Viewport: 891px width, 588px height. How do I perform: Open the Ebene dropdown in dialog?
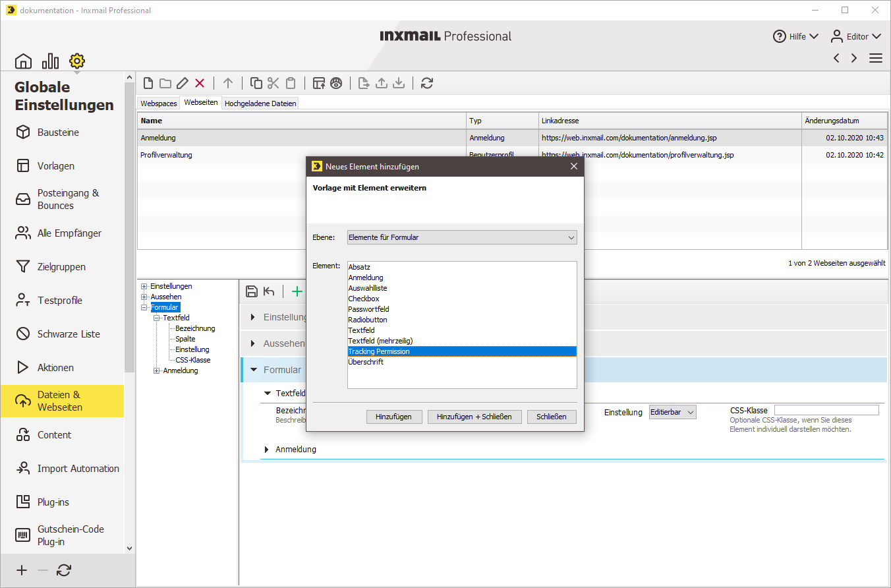point(462,237)
